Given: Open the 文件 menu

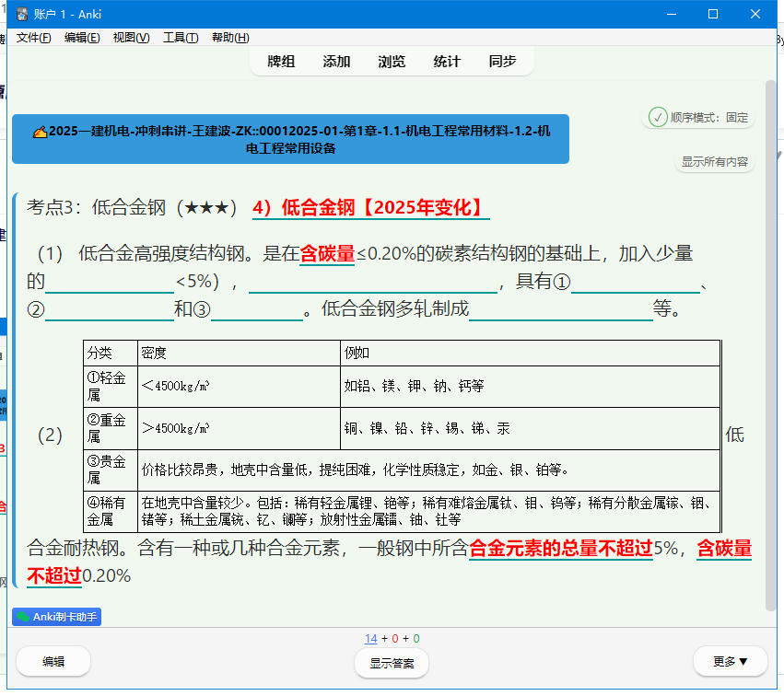Looking at the screenshot, I should [x=34, y=38].
